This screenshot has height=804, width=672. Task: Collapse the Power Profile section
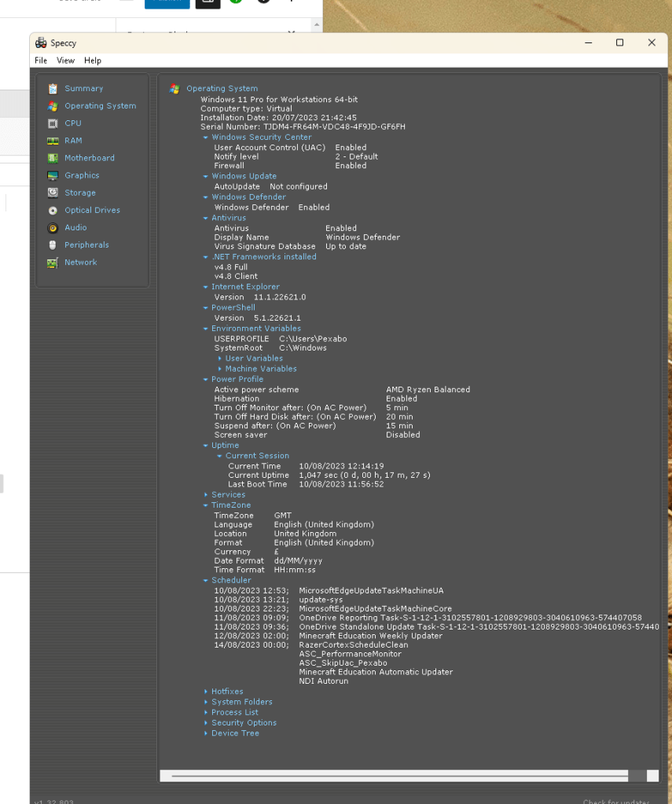205,380
